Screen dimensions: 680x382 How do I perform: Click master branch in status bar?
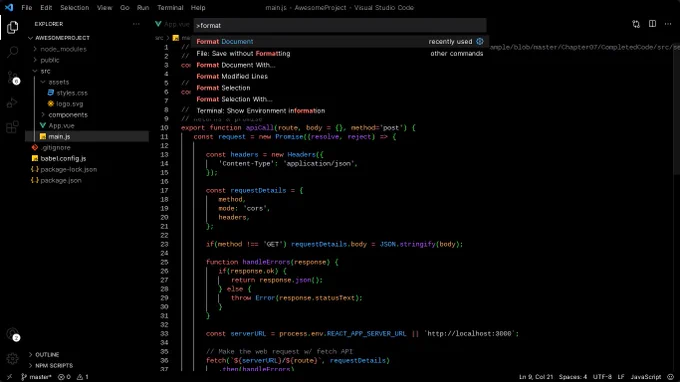pos(37,377)
